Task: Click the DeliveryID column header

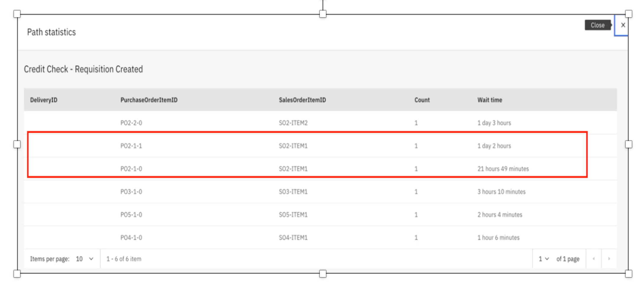Action: point(44,100)
